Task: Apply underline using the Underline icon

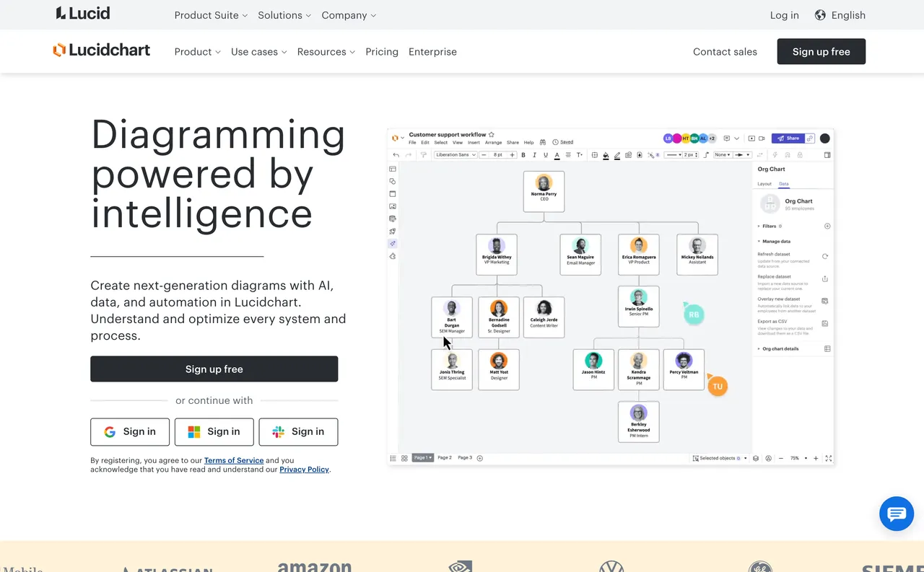Action: tap(546, 154)
